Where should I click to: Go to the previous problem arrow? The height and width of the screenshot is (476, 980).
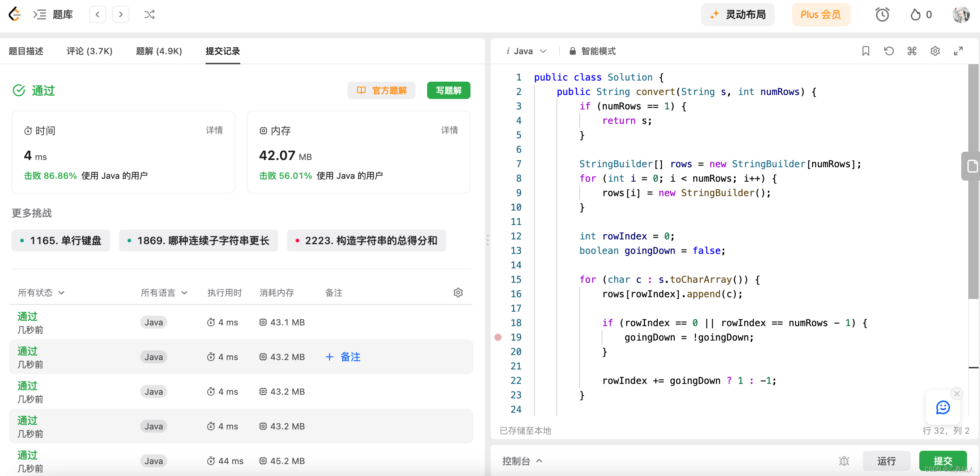pyautogui.click(x=98, y=14)
